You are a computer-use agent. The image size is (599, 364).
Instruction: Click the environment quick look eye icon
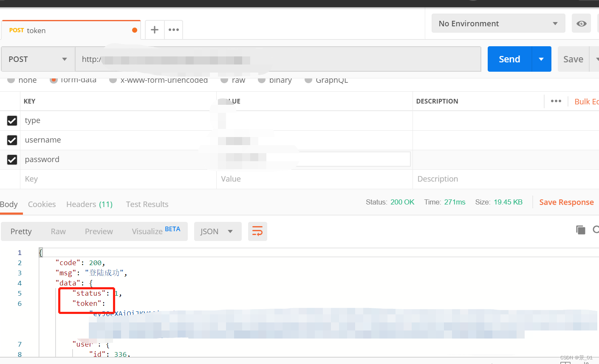582,23
